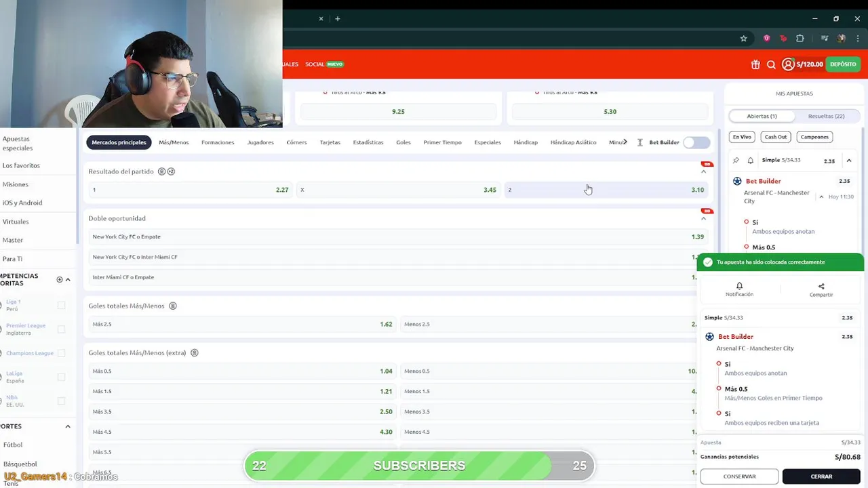Open a new browser tab
This screenshot has height=488, width=868.
337,19
